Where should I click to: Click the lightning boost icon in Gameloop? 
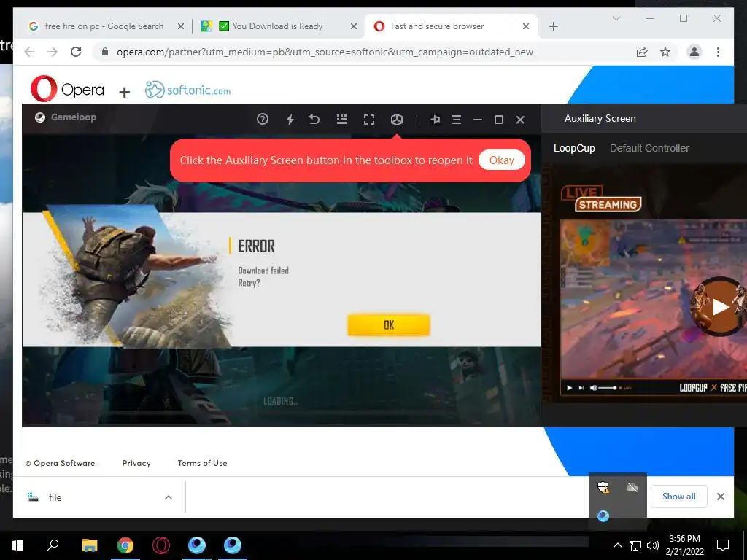pos(290,119)
